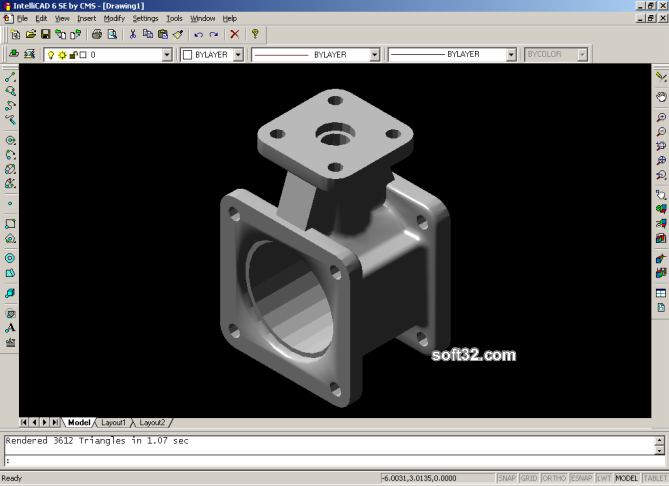Viewport: 669px width, 486px height.
Task: Select the Donut tool in the draw toolbar
Action: (10, 258)
